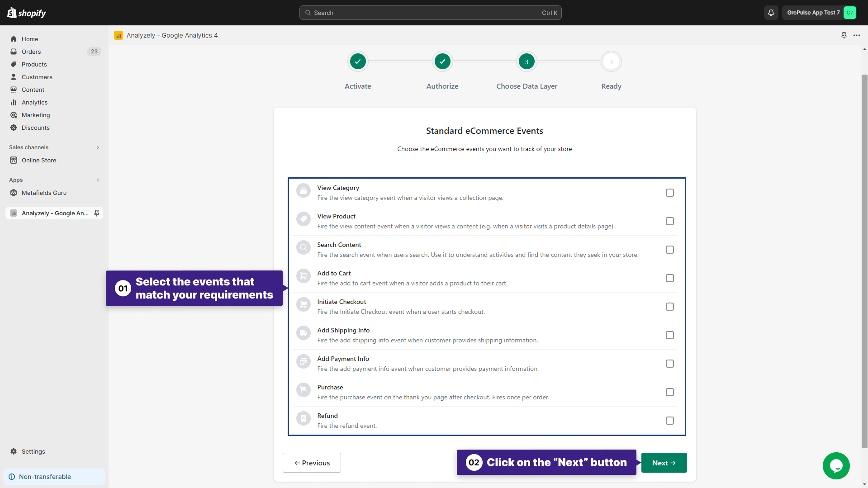Click the Previous button
Image resolution: width=868 pixels, height=488 pixels.
click(x=312, y=463)
